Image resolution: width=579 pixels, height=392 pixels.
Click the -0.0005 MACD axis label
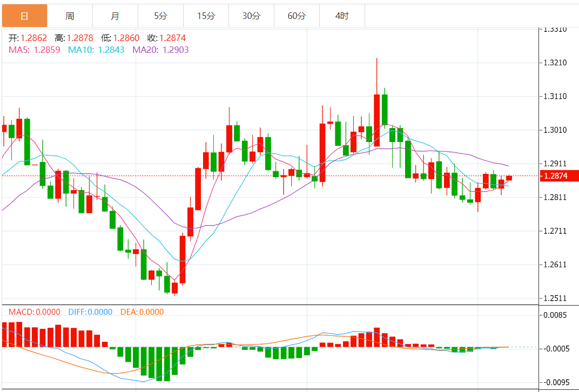tap(556, 349)
